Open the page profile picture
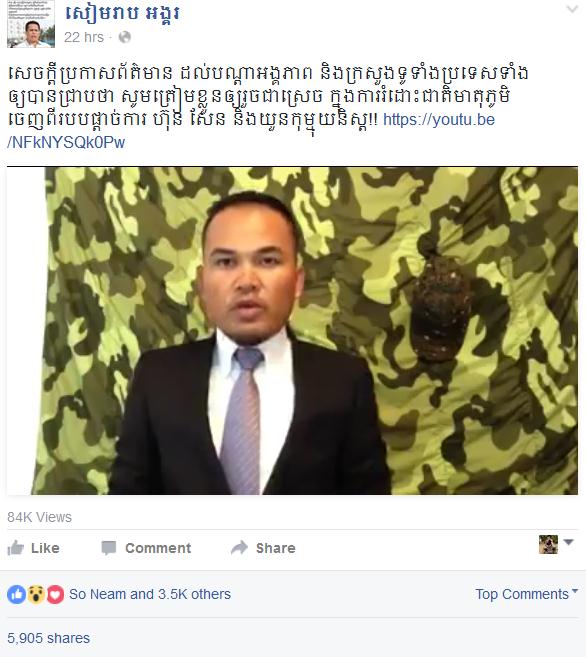This screenshot has height=657, width=586. (31, 24)
